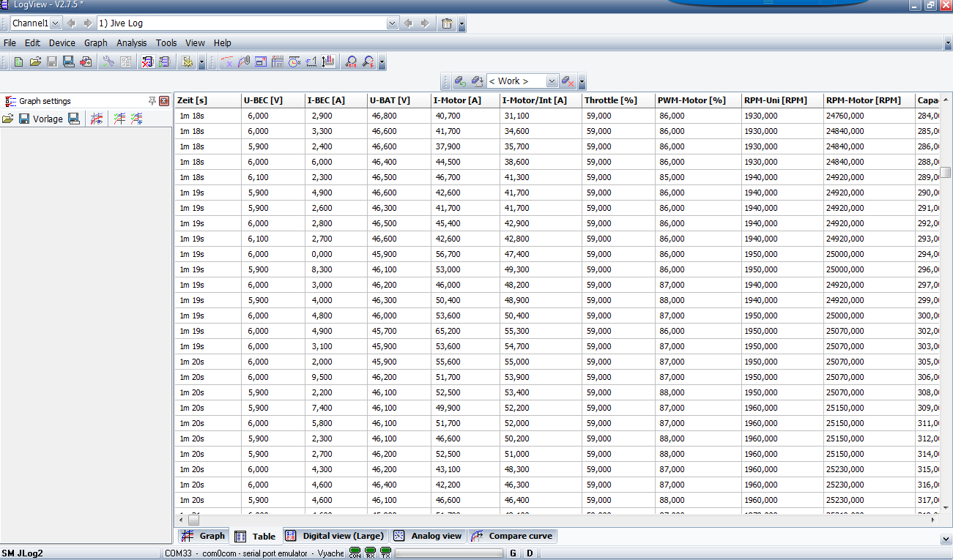Viewport: 953px width, 560px height.
Task: Click the G button in status bar
Action: click(x=513, y=553)
